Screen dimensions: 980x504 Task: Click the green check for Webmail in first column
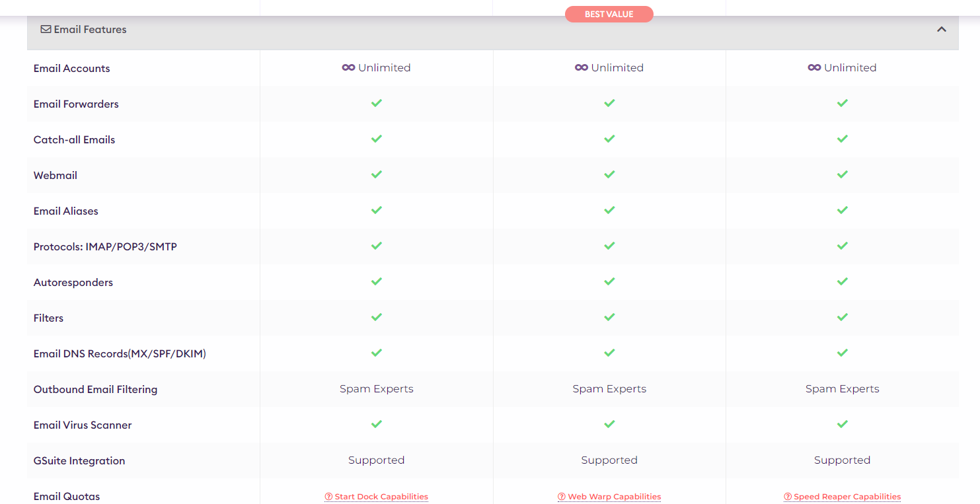(x=377, y=174)
